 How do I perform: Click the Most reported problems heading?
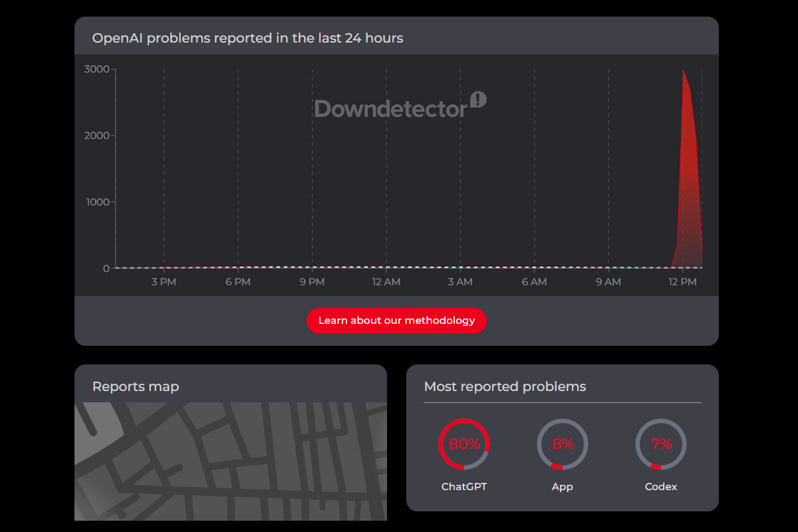coord(505,386)
